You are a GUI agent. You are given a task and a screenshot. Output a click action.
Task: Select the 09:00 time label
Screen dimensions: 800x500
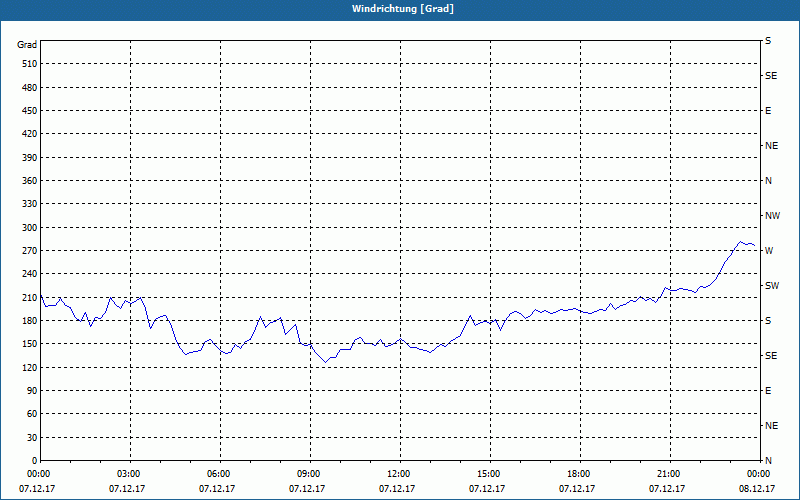[311, 474]
